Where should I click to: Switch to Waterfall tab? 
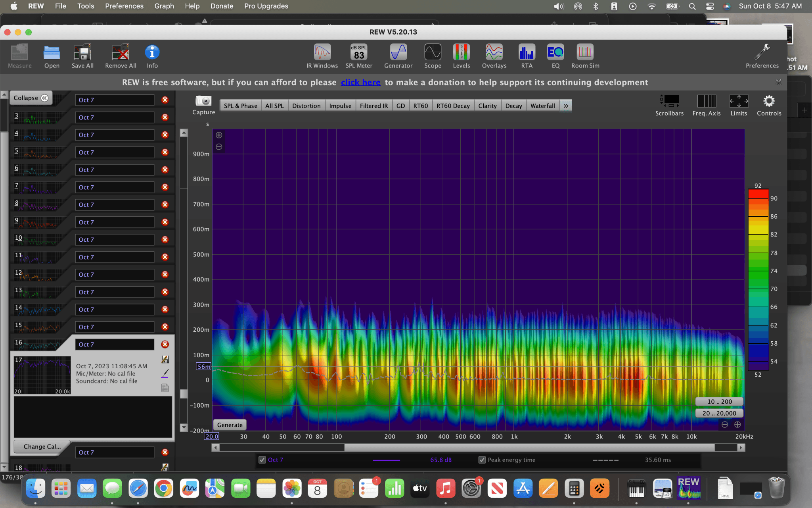[542, 106]
